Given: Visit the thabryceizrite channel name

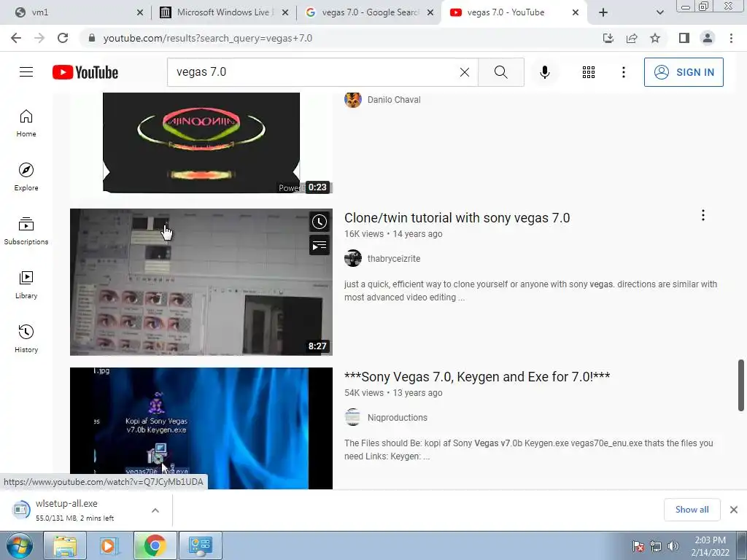Looking at the screenshot, I should coord(393,259).
